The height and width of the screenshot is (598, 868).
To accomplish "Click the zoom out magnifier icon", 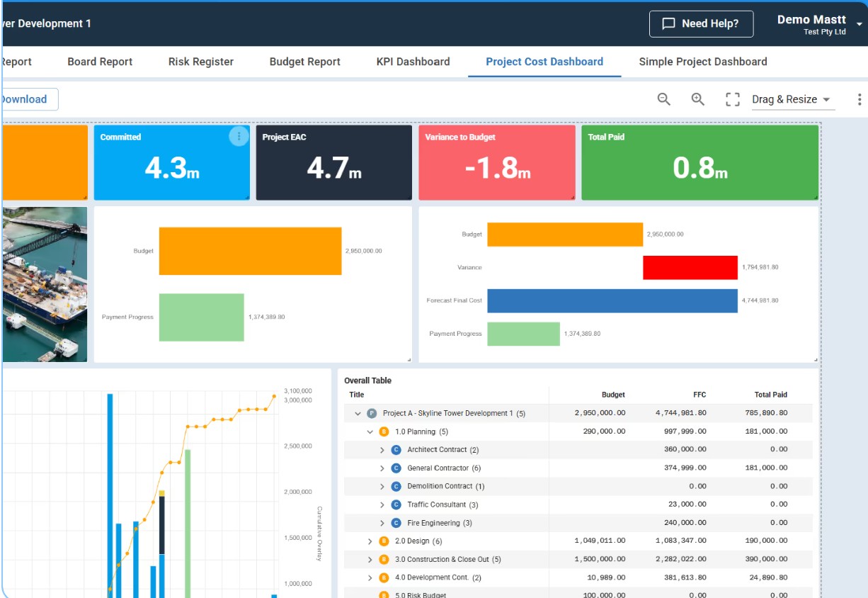I will click(x=663, y=99).
